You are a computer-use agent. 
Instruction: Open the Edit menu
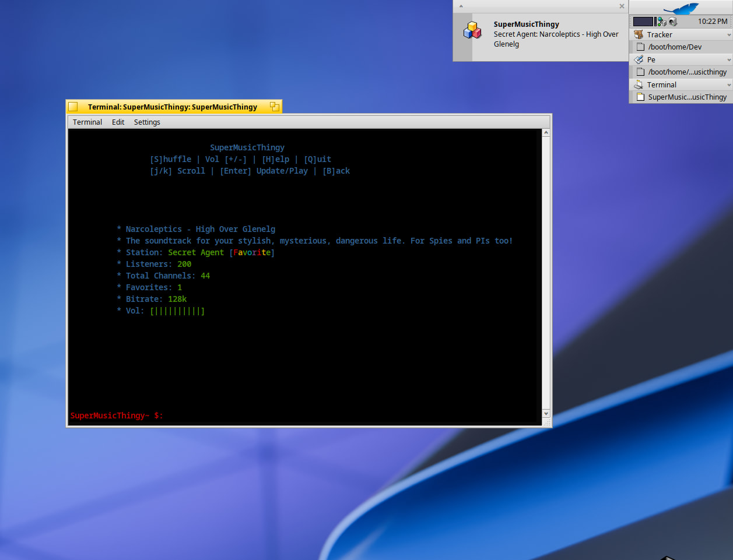118,122
